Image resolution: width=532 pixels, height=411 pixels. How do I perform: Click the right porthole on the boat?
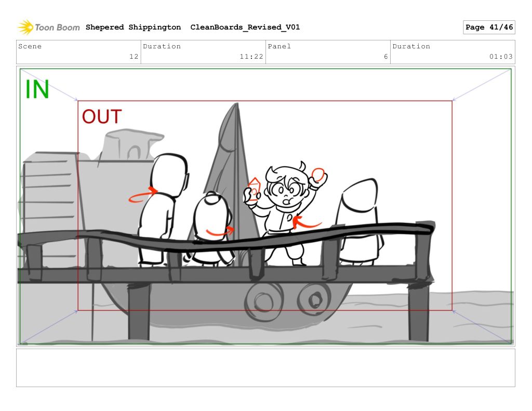[x=313, y=299]
